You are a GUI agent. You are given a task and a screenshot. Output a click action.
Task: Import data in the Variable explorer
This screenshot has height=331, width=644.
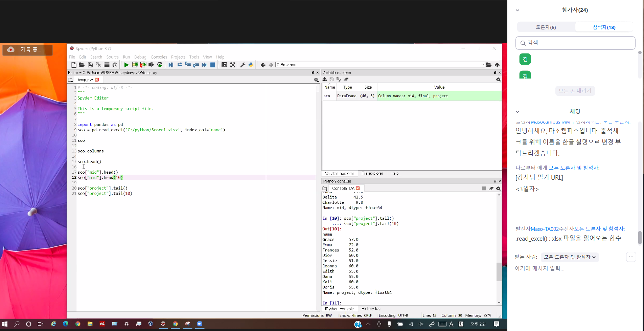(325, 79)
